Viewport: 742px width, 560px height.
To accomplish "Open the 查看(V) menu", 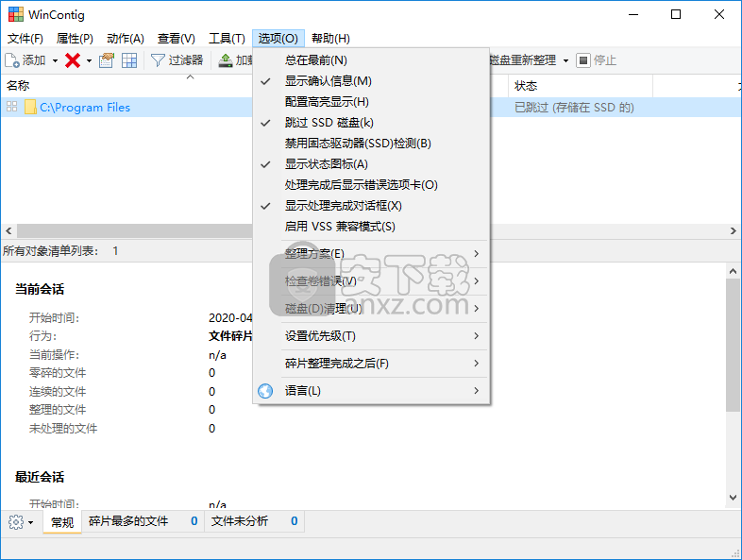I will (176, 39).
